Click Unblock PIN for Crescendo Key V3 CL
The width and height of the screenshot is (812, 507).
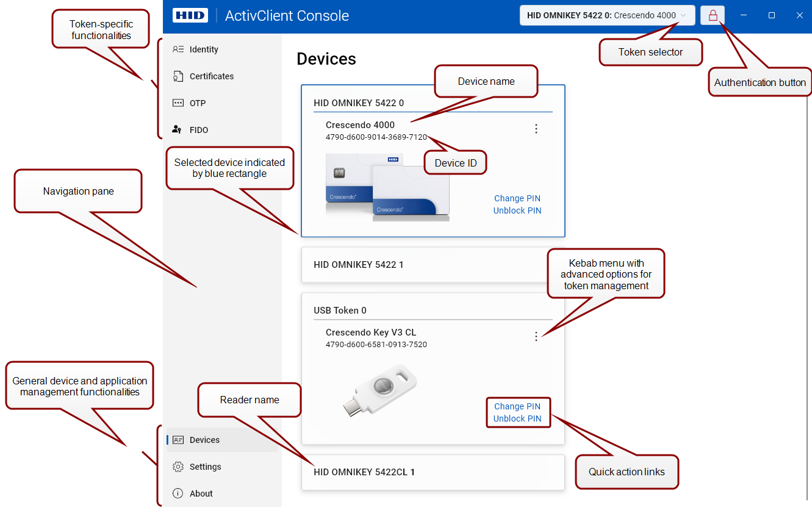pos(517,419)
